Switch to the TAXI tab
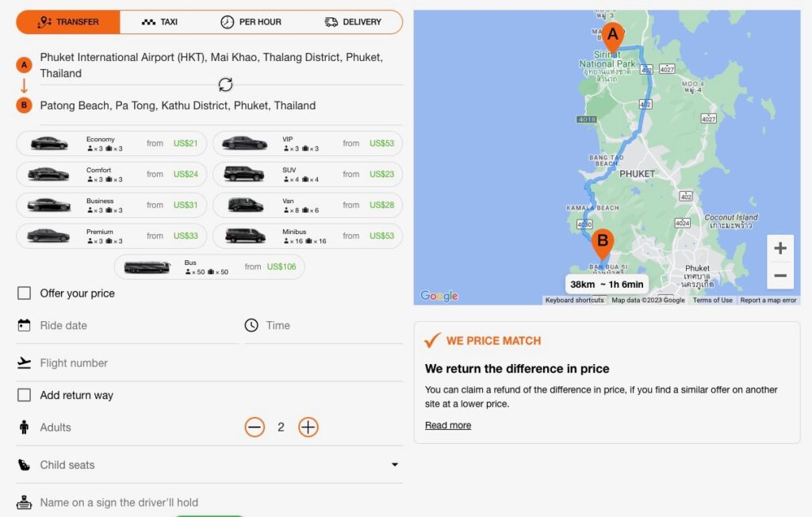 point(159,21)
